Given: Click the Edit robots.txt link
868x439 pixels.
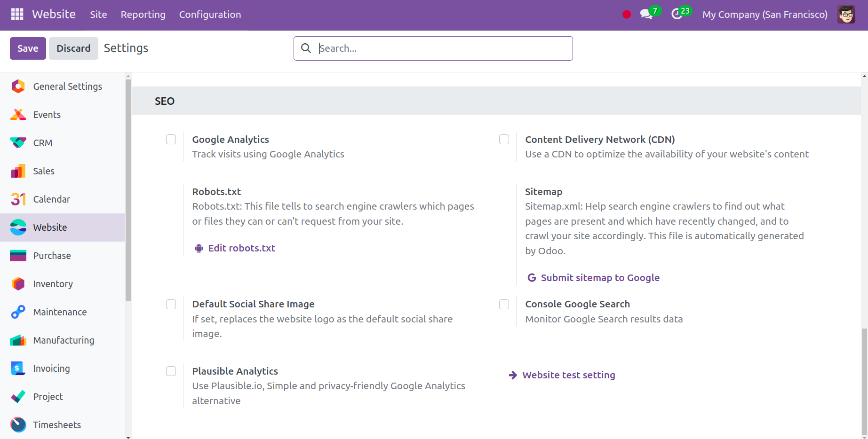Looking at the screenshot, I should [241, 248].
